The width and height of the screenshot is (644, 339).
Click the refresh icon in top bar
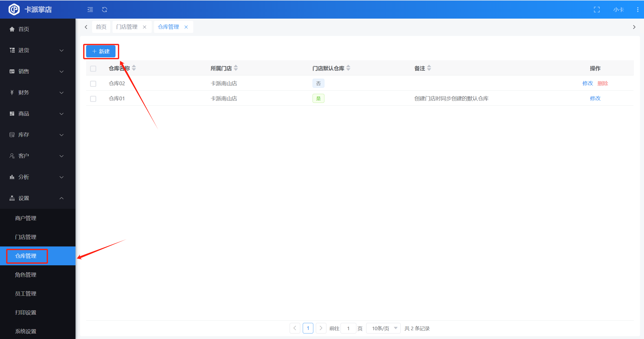pos(104,10)
